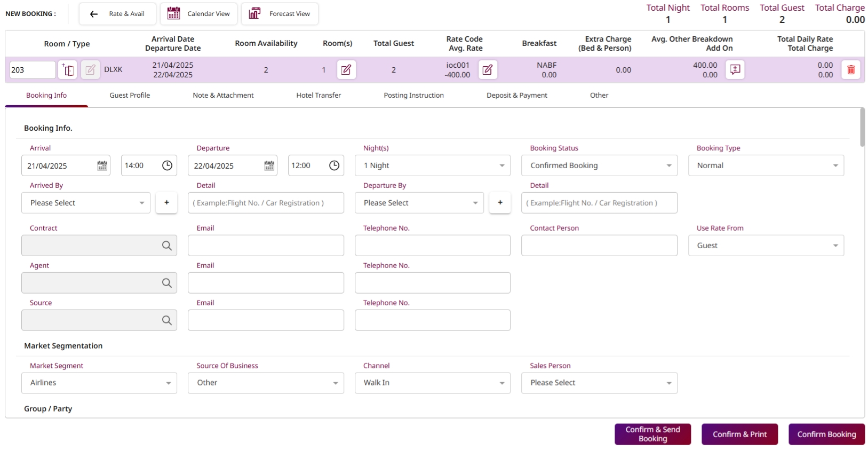Viewport: 868px width, 450px height.
Task: Click the Confirm & Print button
Action: (739, 435)
